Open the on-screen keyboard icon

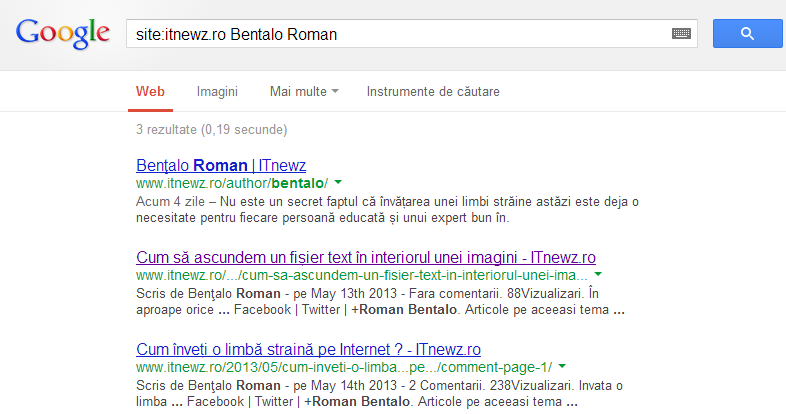tap(682, 34)
